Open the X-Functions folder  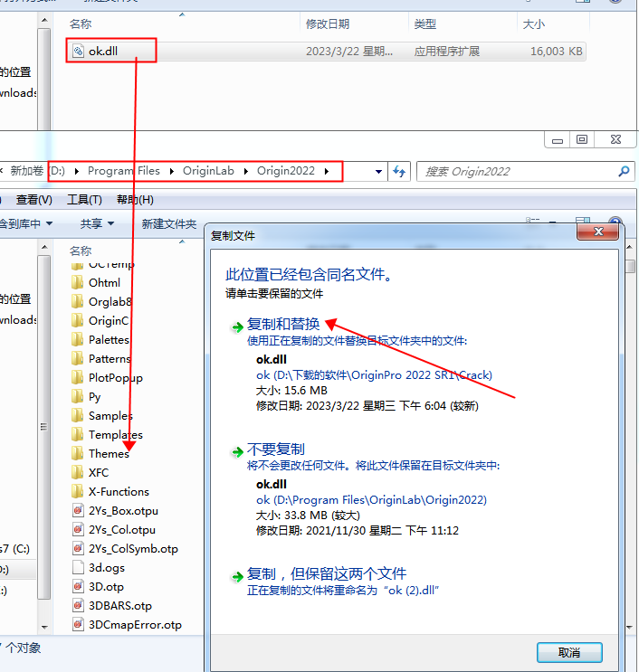pyautogui.click(x=118, y=492)
